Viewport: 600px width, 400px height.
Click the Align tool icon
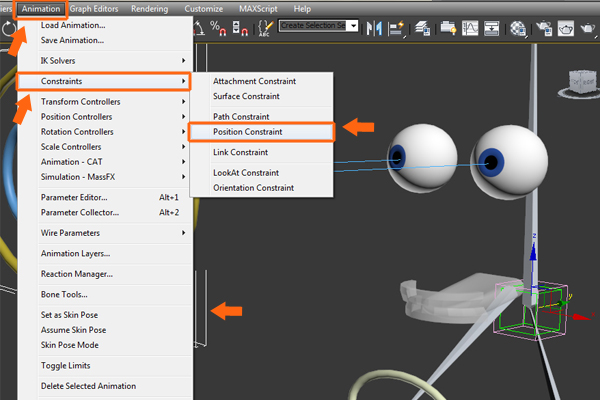(x=396, y=29)
